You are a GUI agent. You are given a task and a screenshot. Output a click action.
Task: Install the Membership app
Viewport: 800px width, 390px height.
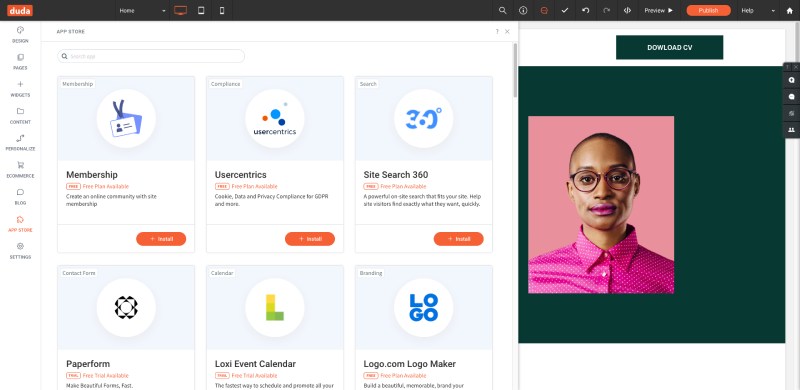(x=161, y=239)
